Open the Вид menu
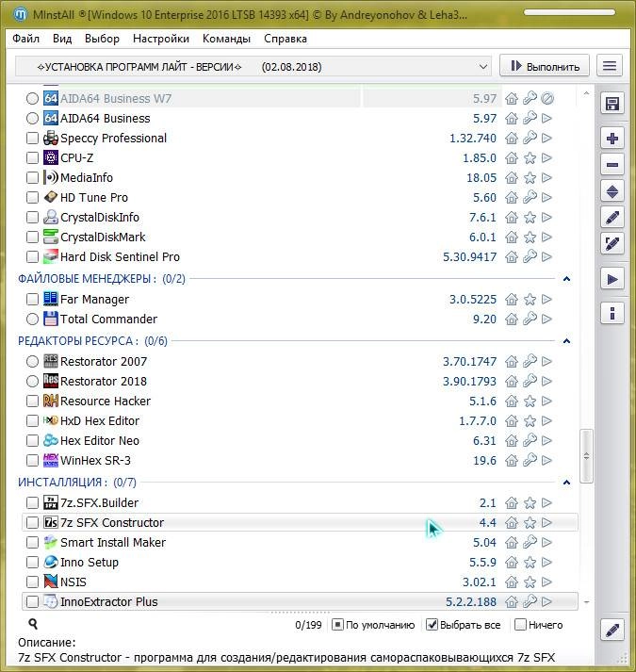The image size is (636, 672). (62, 39)
